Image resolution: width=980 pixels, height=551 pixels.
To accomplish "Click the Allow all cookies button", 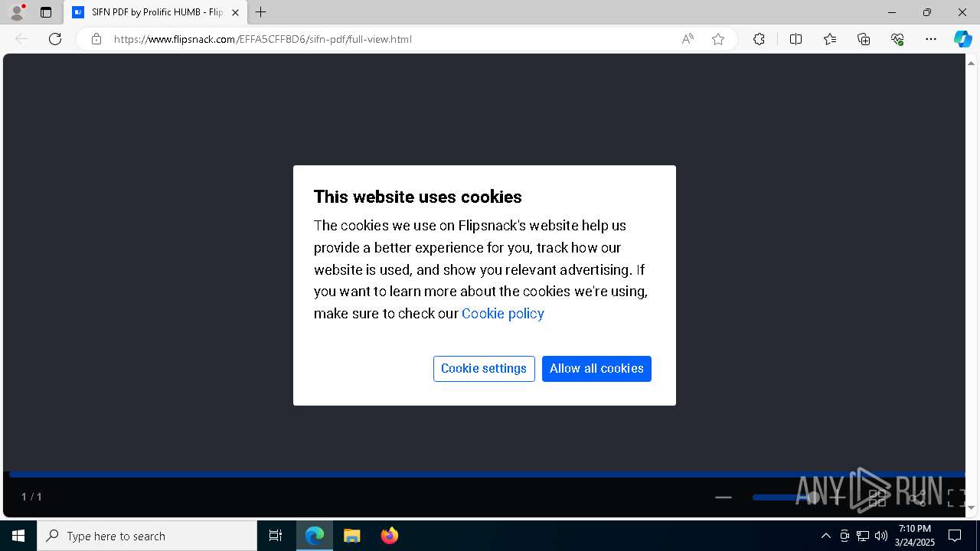I will (x=596, y=369).
